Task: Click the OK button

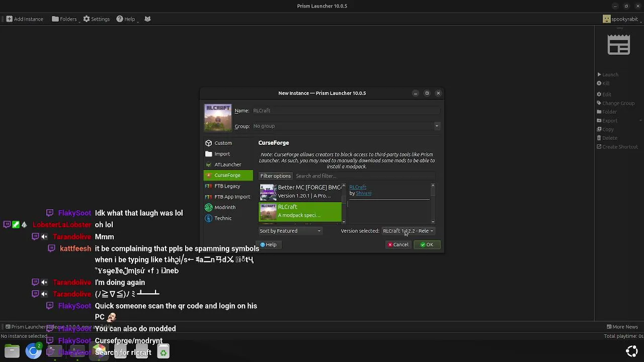Action: [x=427, y=245]
